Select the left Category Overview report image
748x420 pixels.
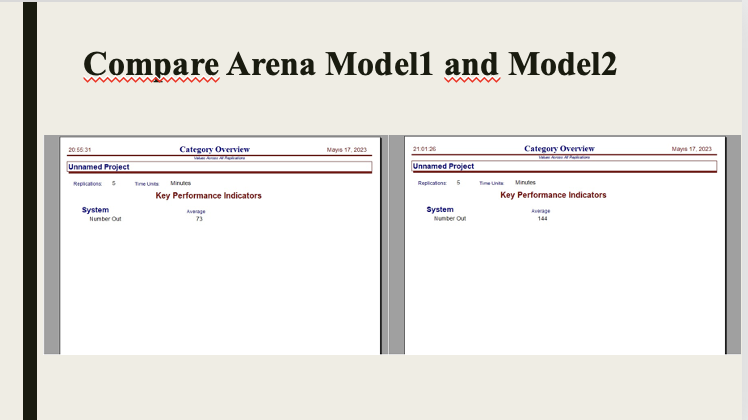216,245
